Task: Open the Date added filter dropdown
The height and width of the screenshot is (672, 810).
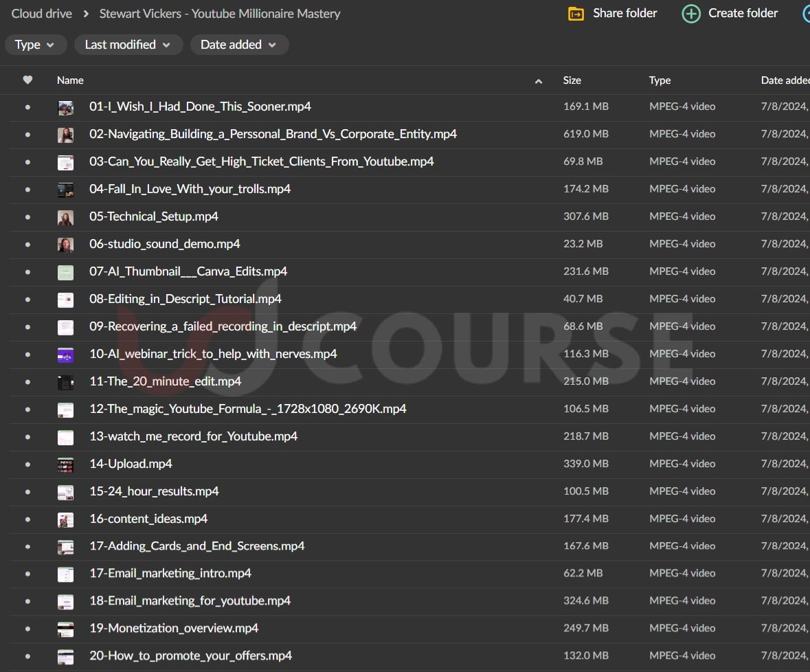Action: (238, 45)
